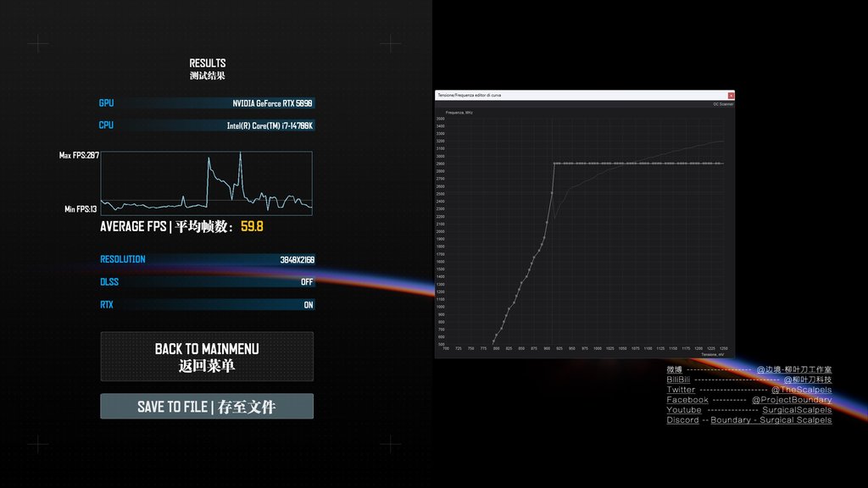The width and height of the screenshot is (868, 488).
Task: Click SAVE TO FILE button
Action: tap(207, 406)
